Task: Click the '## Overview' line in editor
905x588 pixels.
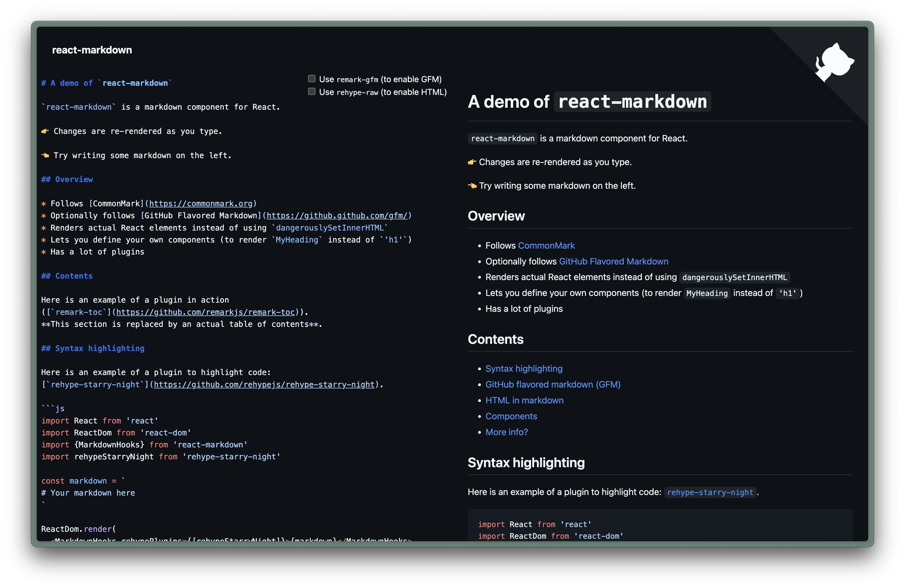Action: (67, 179)
